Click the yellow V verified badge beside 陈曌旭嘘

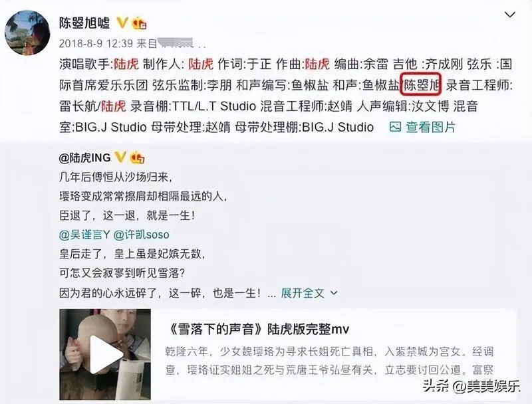[122, 23]
